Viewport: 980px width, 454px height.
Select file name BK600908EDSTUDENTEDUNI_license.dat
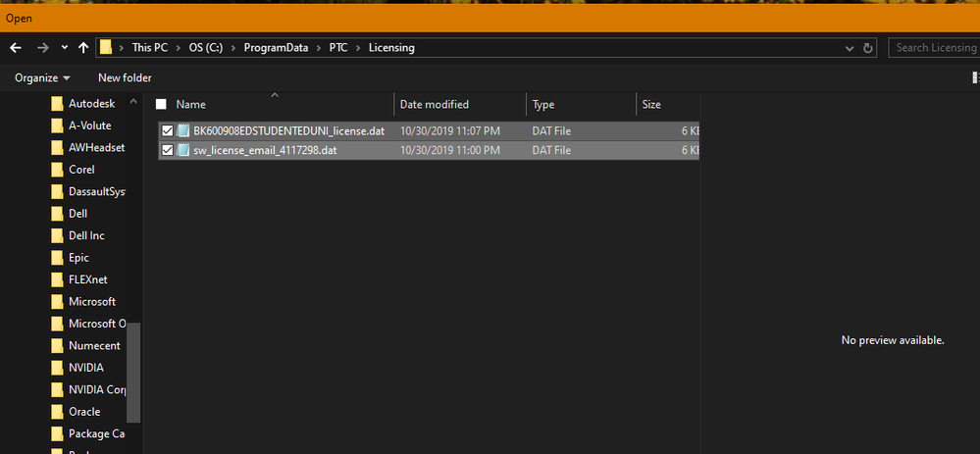pos(288,131)
